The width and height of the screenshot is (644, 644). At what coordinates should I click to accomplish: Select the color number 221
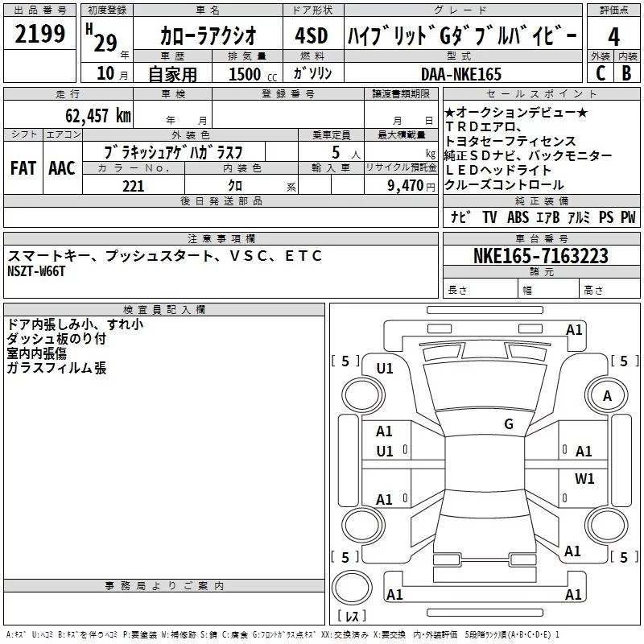click(133, 186)
